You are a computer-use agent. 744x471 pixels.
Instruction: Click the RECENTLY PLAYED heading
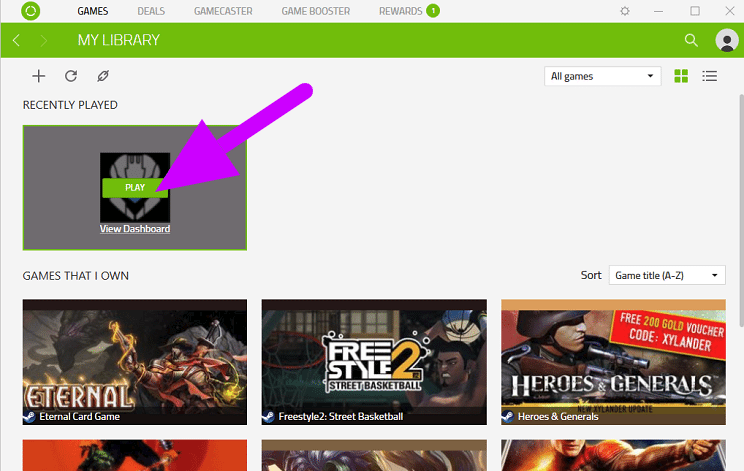coord(70,105)
